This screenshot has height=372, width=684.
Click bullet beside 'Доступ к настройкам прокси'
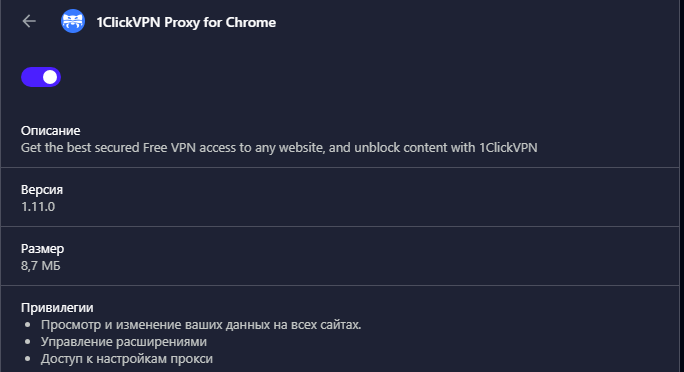(28, 359)
